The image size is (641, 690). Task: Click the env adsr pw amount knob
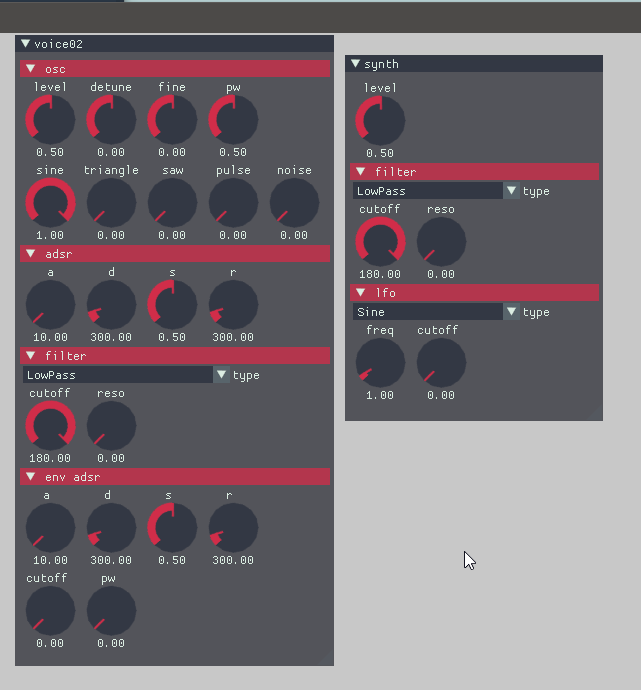pos(111,611)
